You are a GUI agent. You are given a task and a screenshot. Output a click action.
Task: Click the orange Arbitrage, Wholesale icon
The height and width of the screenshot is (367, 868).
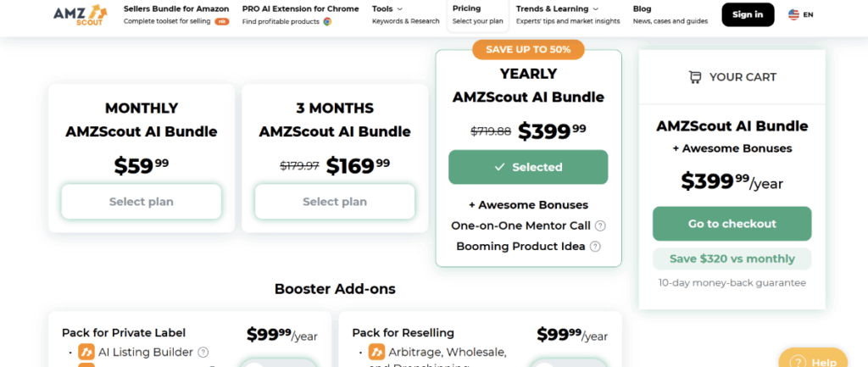pyautogui.click(x=376, y=352)
